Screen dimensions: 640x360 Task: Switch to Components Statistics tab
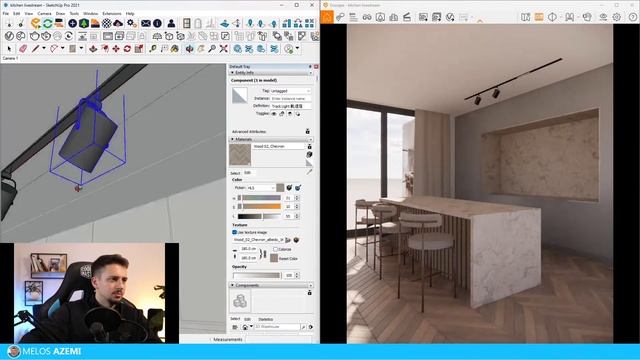[266, 319]
